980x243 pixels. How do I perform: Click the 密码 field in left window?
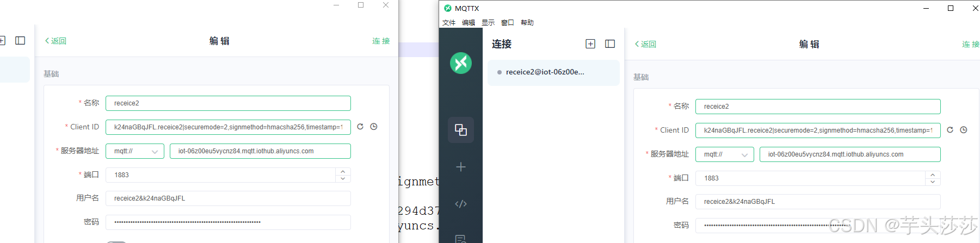point(228,222)
